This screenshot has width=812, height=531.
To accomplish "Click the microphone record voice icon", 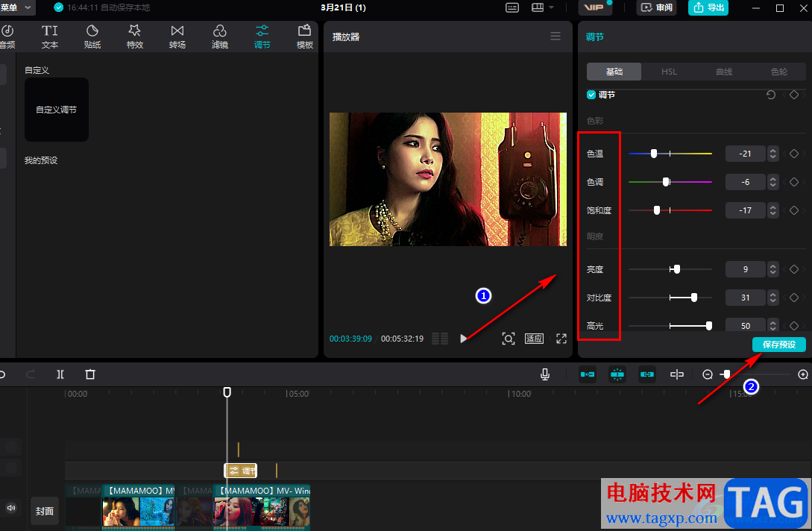I will click(545, 374).
